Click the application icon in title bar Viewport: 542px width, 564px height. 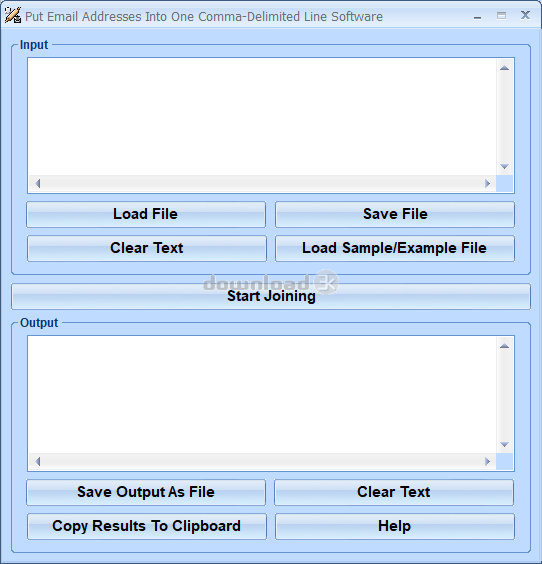pyautogui.click(x=13, y=15)
